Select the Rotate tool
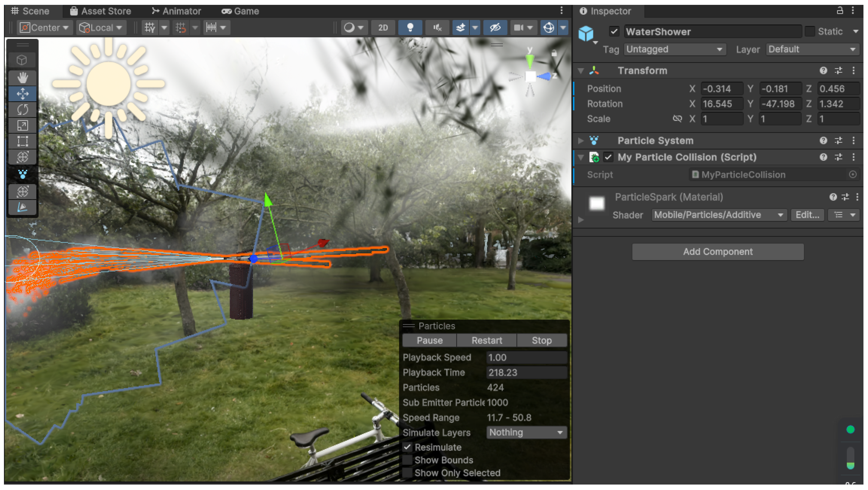Screen dimensions: 868x490 (x=22, y=109)
